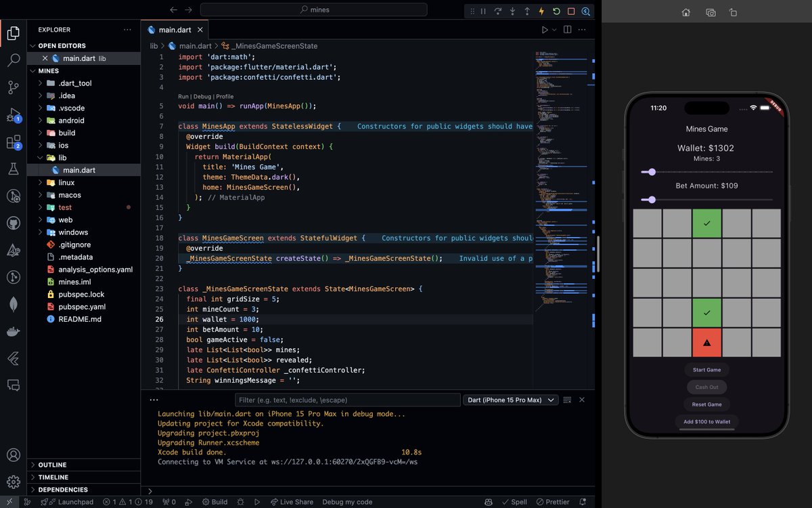
Task: Click the debug console filter field
Action: coord(347,400)
